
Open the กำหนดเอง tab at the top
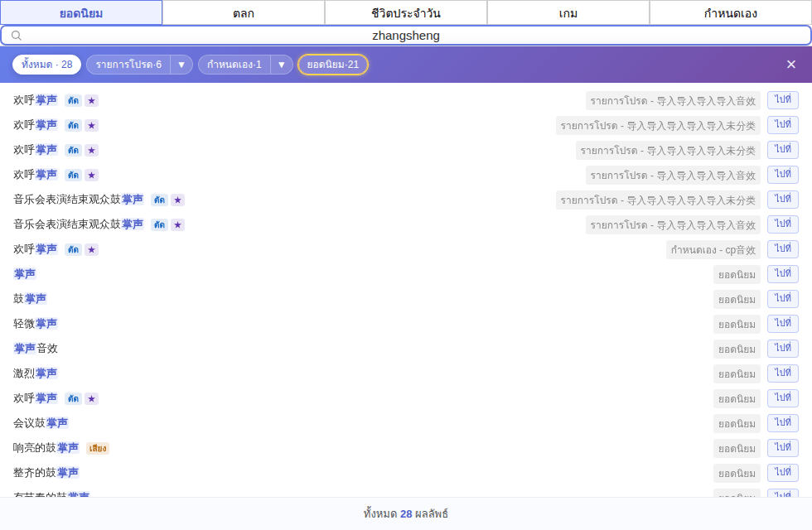tap(730, 13)
